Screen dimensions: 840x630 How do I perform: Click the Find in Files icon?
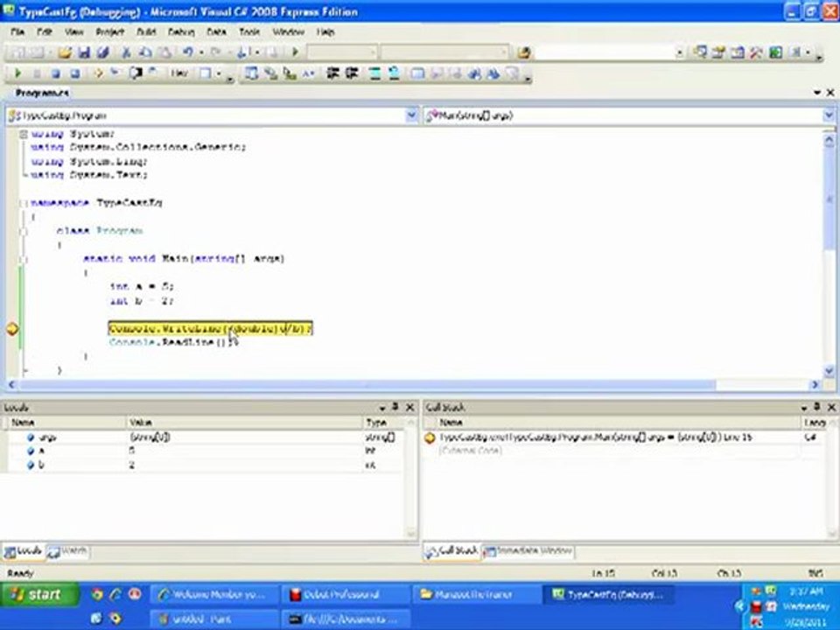tap(524, 52)
